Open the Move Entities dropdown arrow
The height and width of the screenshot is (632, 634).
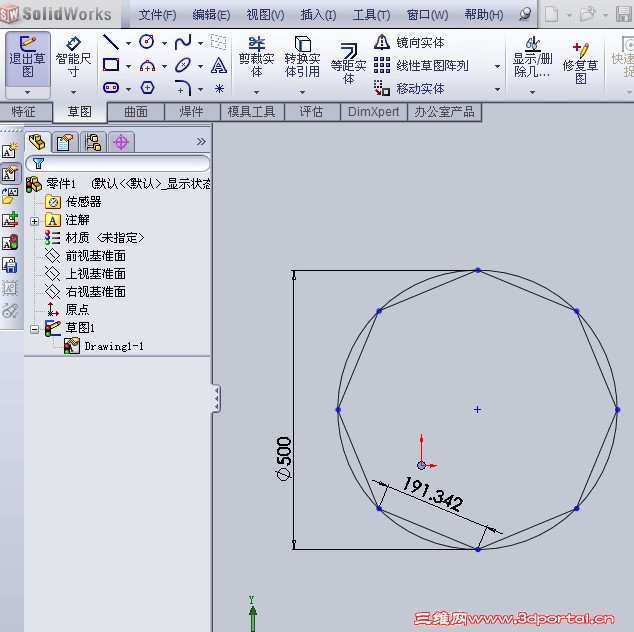point(497,89)
